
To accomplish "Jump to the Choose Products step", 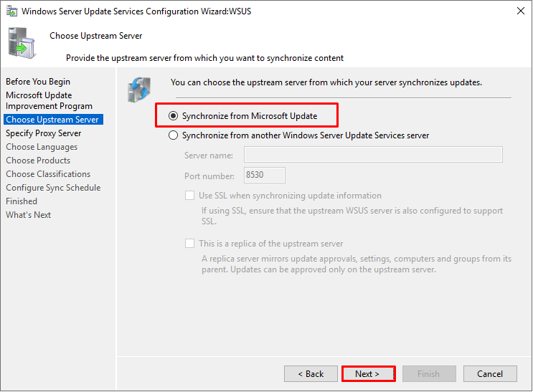I will [x=38, y=161].
